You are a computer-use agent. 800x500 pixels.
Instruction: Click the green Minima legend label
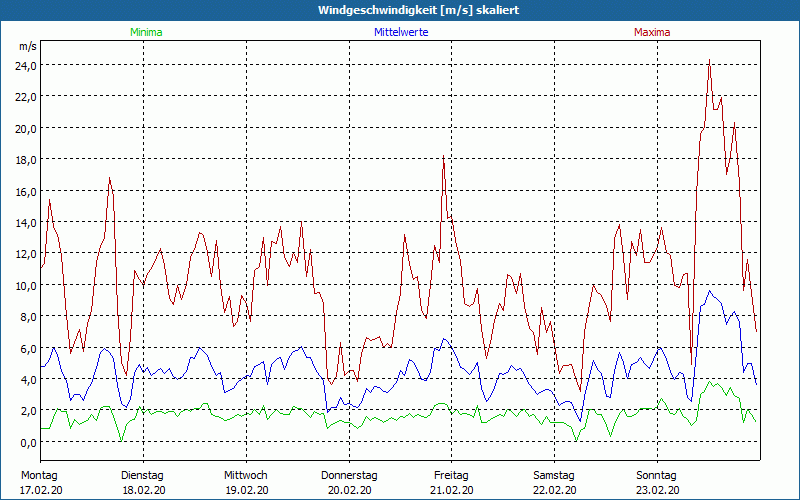point(145,32)
